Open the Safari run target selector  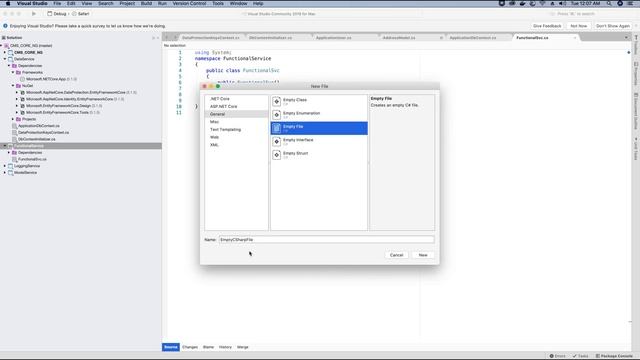81,14
